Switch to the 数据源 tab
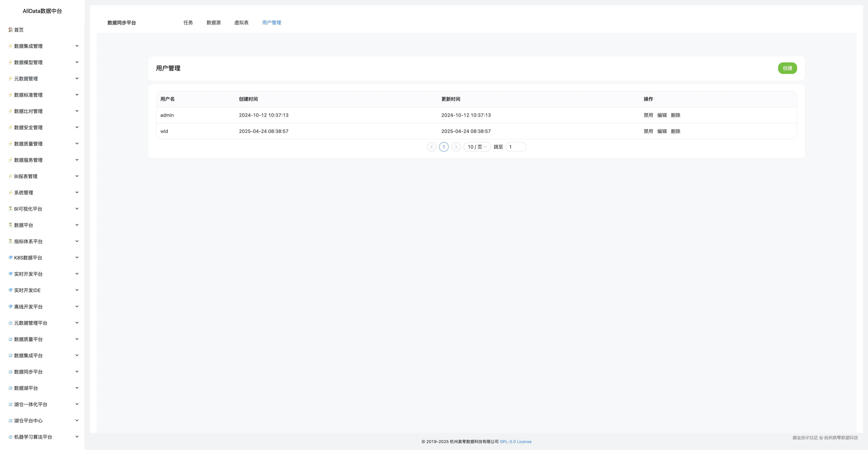Screen dimensions: 868x450 (x=213, y=23)
